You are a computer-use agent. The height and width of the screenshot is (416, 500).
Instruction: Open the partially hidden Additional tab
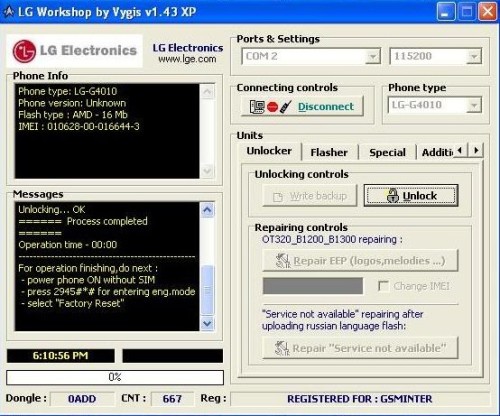tap(437, 153)
